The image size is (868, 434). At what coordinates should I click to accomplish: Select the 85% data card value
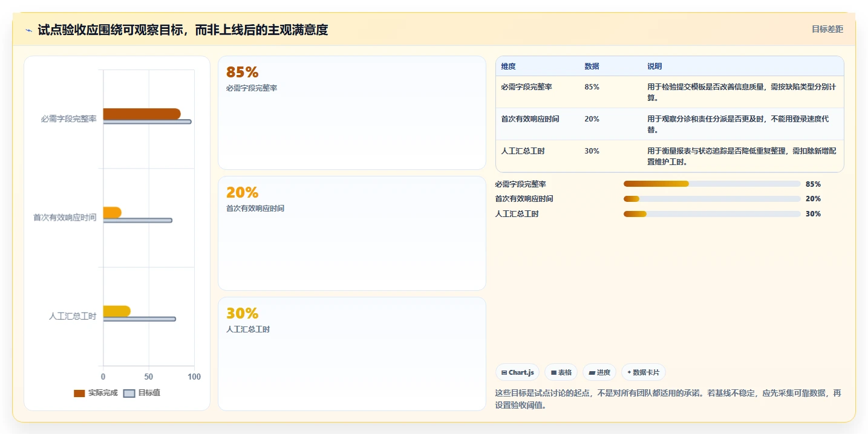(x=242, y=72)
